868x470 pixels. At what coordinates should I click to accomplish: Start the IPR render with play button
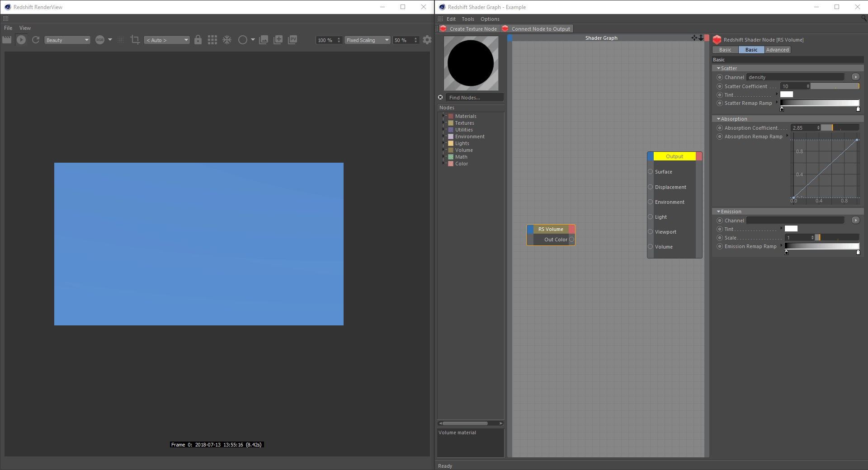pyautogui.click(x=21, y=40)
